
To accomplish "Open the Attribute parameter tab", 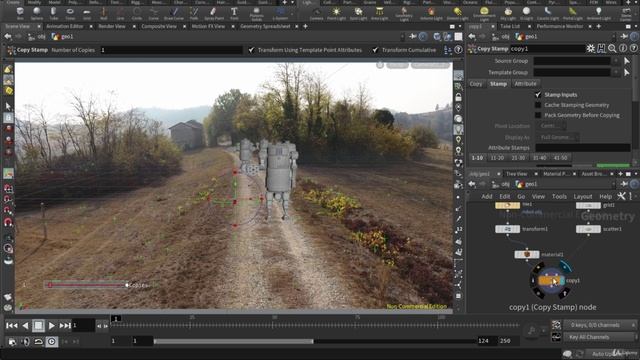I will [x=525, y=84].
